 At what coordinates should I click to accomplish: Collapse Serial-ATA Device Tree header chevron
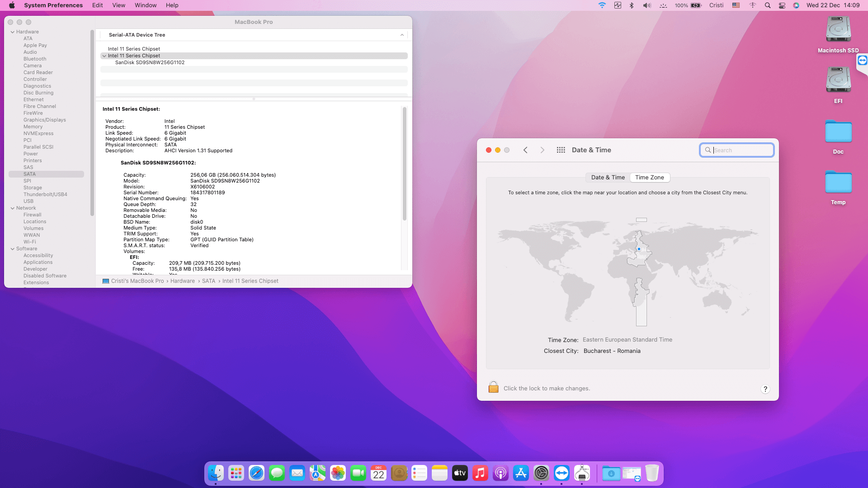(402, 35)
